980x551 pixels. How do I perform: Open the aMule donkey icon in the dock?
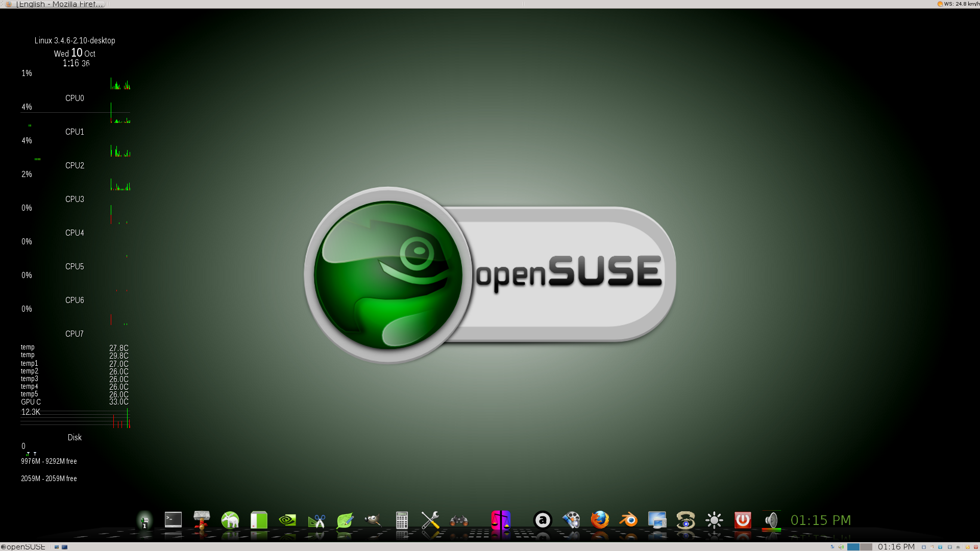(230, 520)
